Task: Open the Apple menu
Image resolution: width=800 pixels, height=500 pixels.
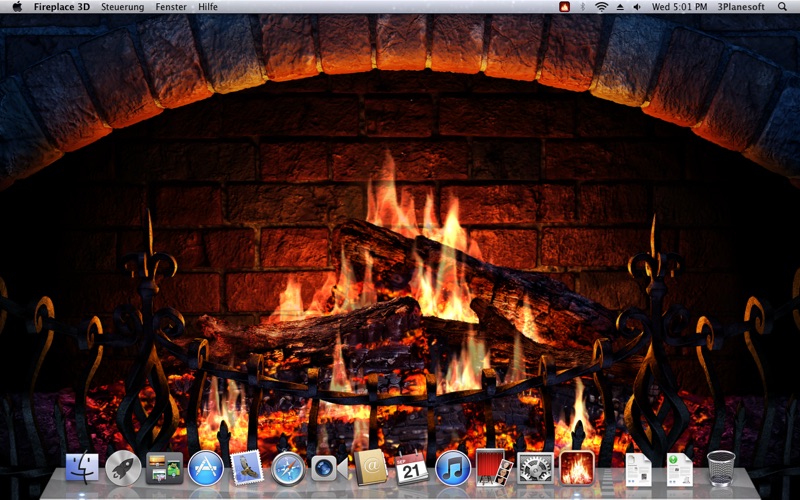Action: [x=17, y=7]
